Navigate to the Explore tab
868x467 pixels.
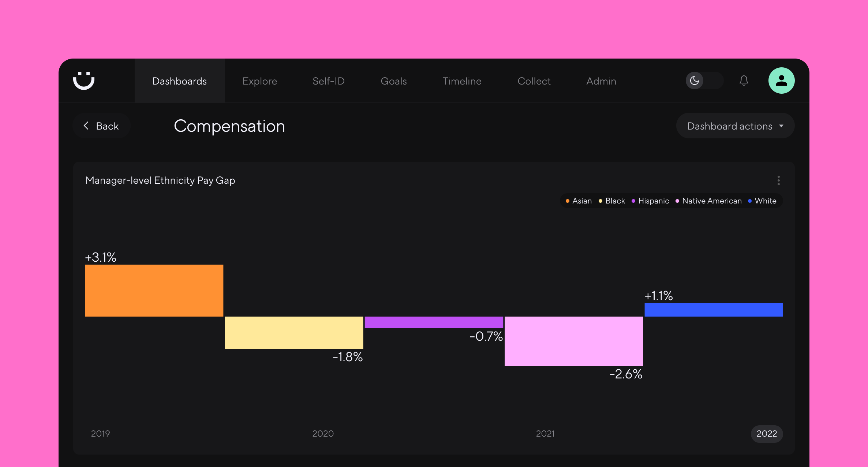click(x=260, y=81)
